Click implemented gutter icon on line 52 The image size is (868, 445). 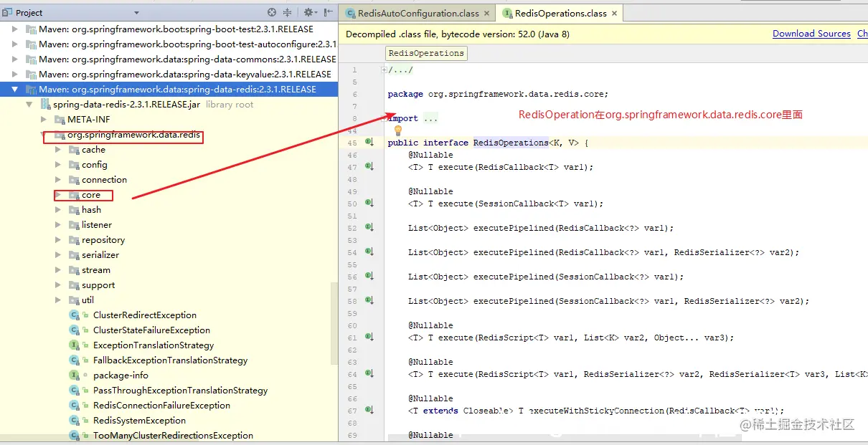pyautogui.click(x=369, y=227)
